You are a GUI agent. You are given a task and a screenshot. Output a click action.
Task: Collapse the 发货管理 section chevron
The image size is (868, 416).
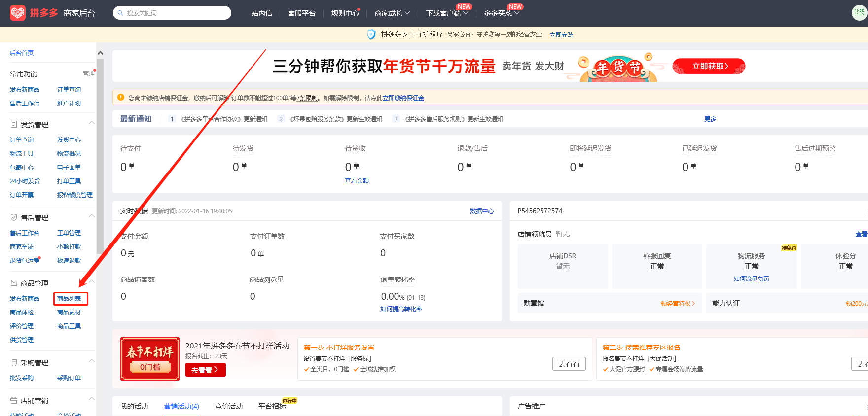[91, 122]
